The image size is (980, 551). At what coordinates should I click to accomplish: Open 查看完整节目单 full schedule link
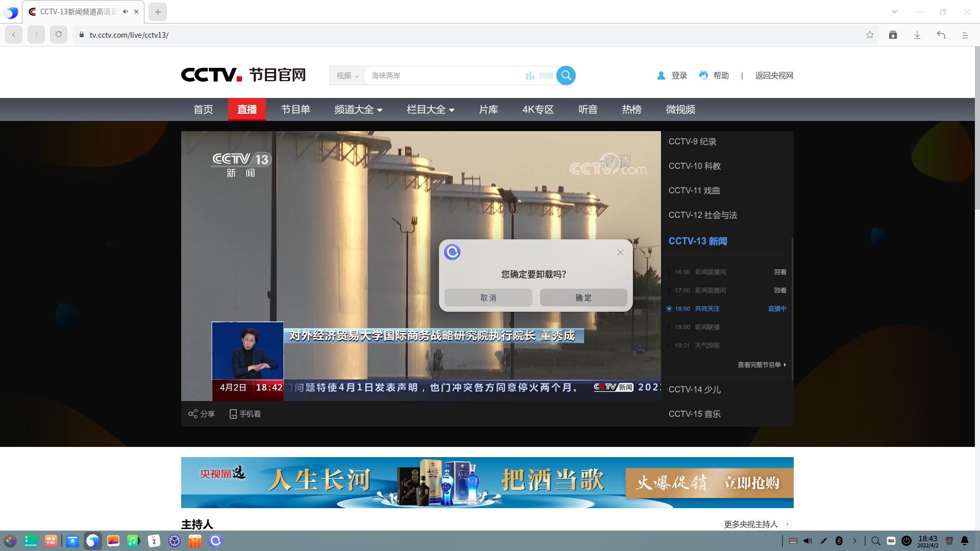tap(759, 364)
